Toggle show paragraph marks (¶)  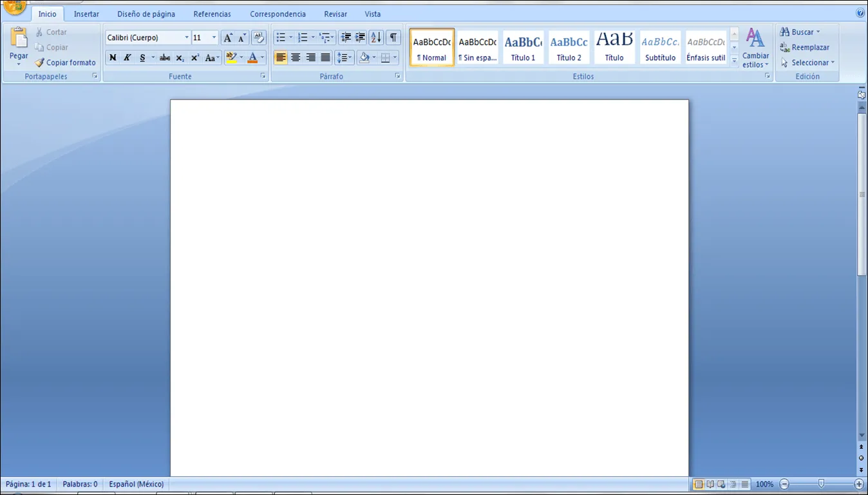click(393, 37)
